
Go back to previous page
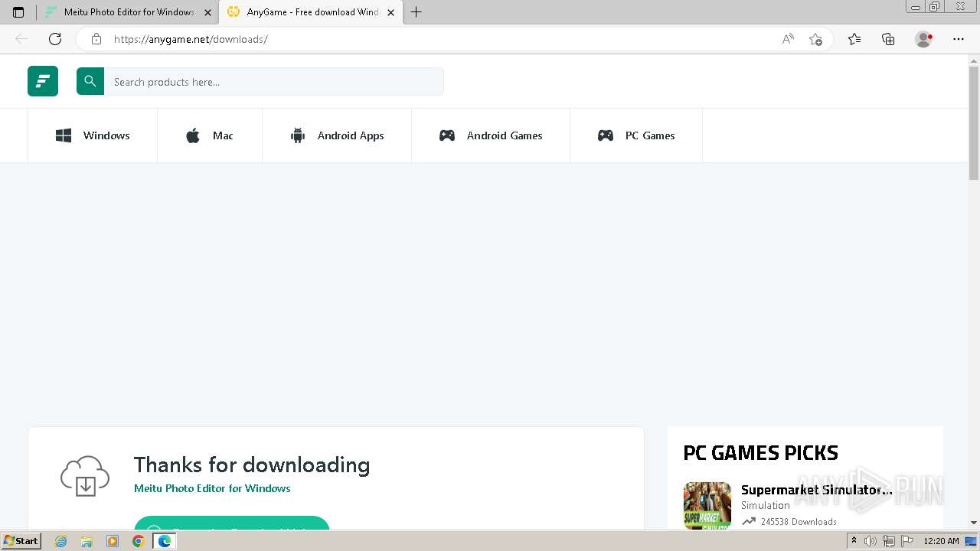coord(21,39)
